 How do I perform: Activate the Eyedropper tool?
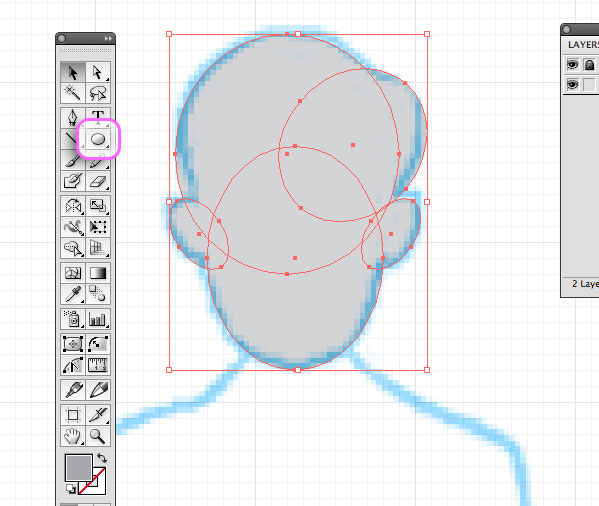click(73, 294)
